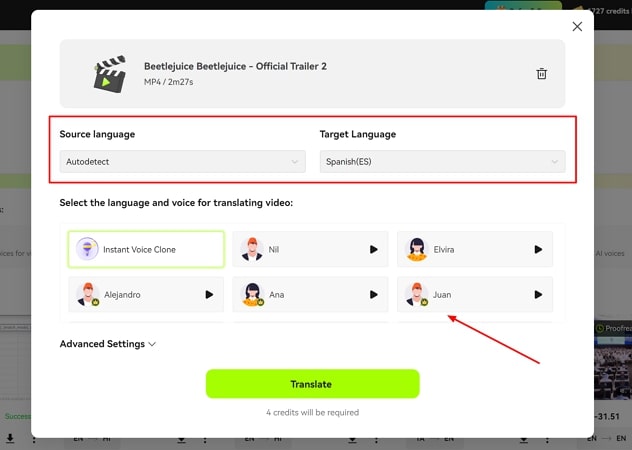Screen dimensions: 632x450
Task: Click the clapperboard video file icon
Action: pyautogui.click(x=110, y=74)
